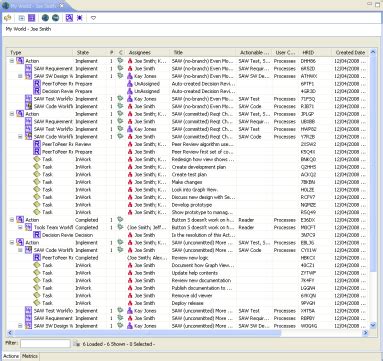Screen dimensions: 383x361
Task: Collapse SAW Code Workflow row CY11W
Action: click(20, 250)
